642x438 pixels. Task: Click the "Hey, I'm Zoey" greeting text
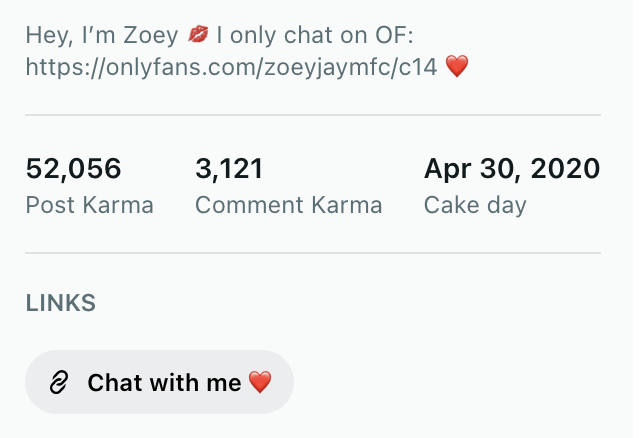click(x=103, y=36)
